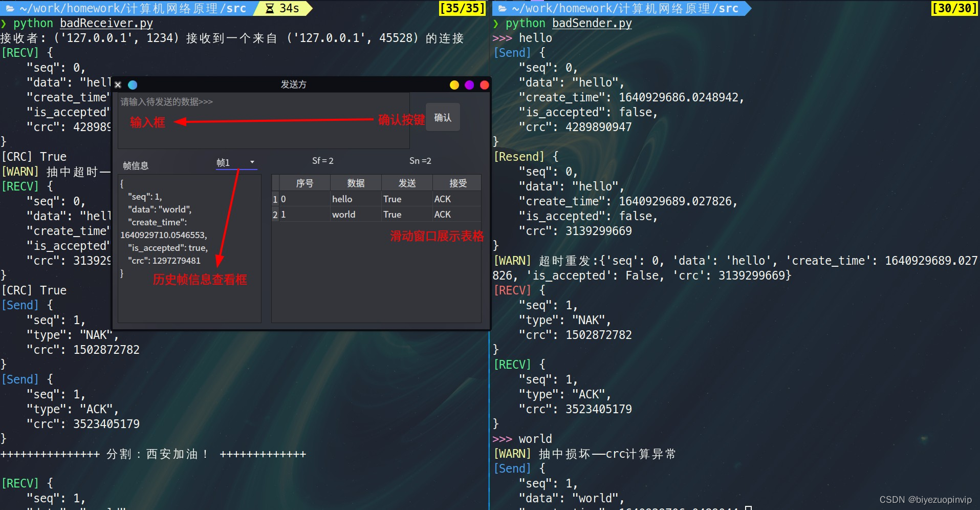Click sequence number 1 cell in world row
The image size is (980, 510).
tap(304, 215)
